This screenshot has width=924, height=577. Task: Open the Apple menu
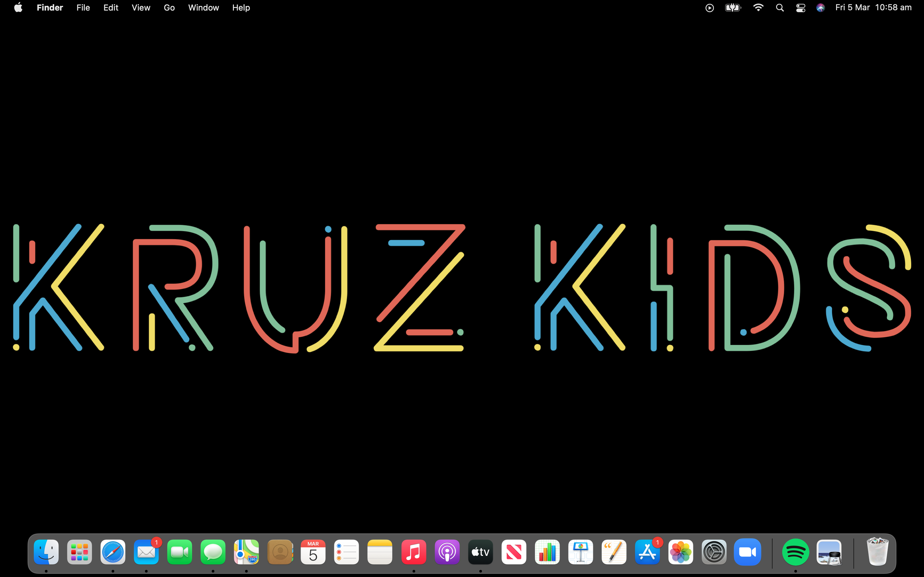[18, 8]
